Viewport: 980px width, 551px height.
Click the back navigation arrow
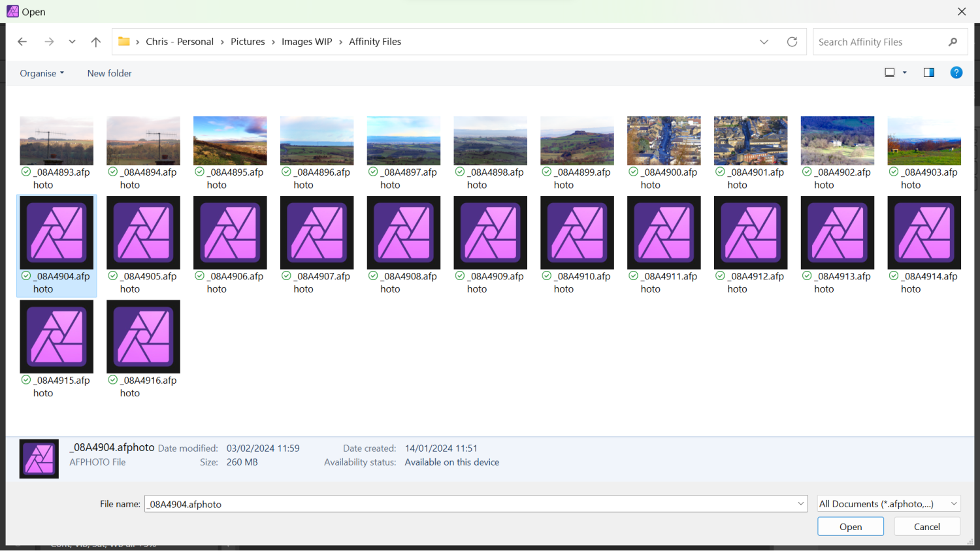coord(22,41)
